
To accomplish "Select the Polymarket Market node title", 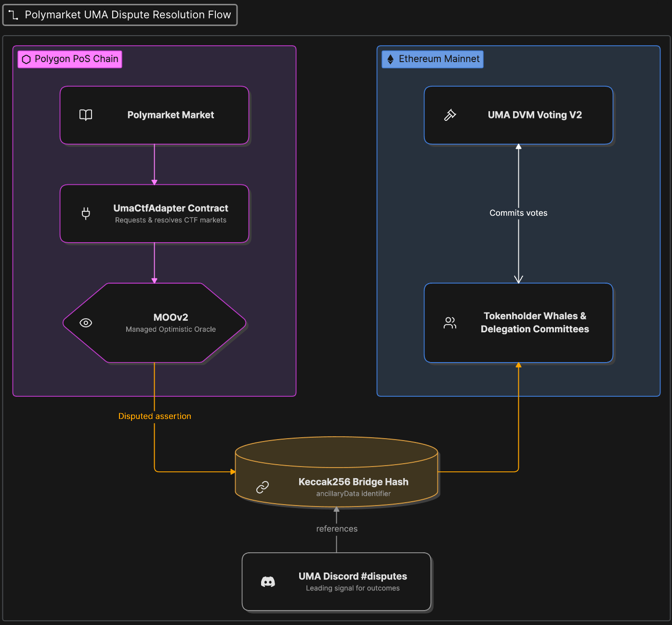I will click(171, 115).
